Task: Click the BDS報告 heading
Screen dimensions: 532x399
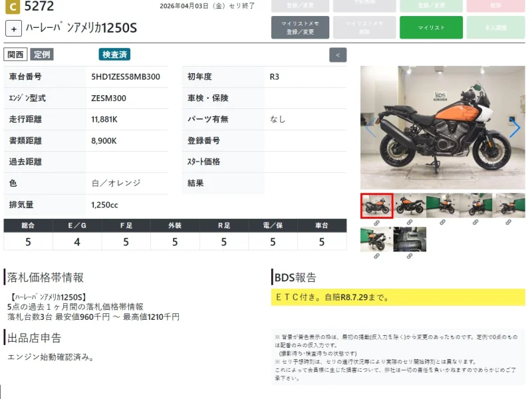Action: (x=295, y=277)
